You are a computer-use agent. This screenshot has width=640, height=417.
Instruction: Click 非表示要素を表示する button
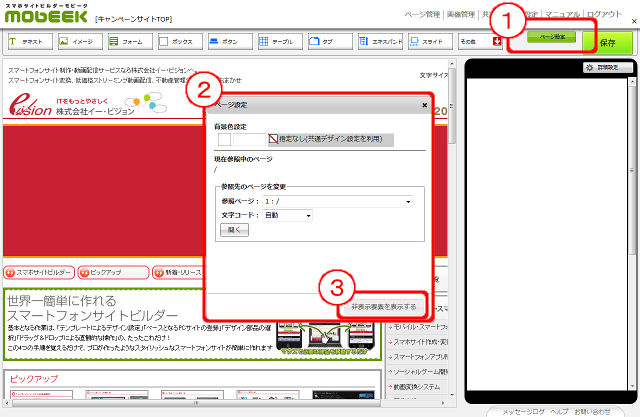point(385,306)
